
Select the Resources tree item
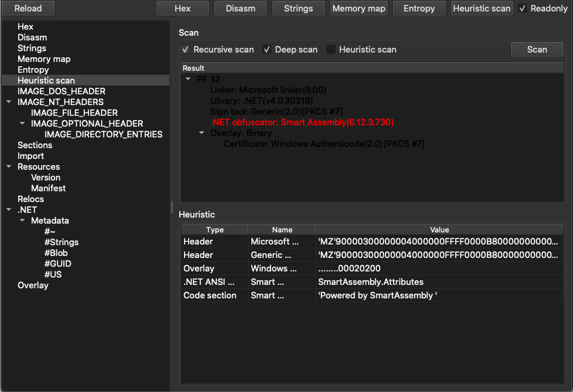point(38,166)
